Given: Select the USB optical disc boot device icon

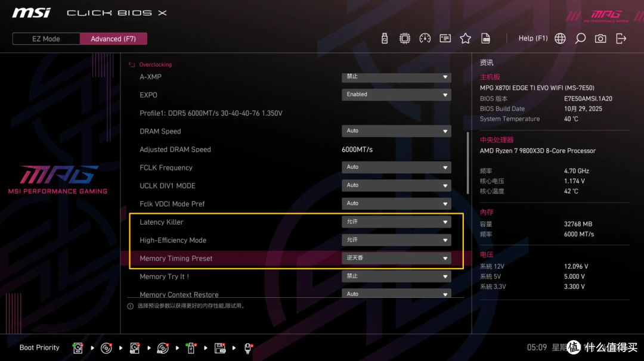Looking at the screenshot, I should click(163, 348).
